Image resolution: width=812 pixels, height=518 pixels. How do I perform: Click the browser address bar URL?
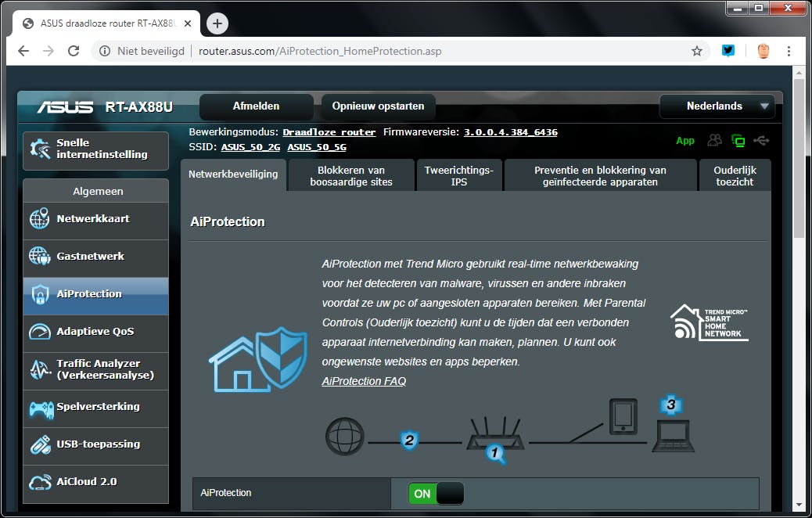tap(320, 51)
